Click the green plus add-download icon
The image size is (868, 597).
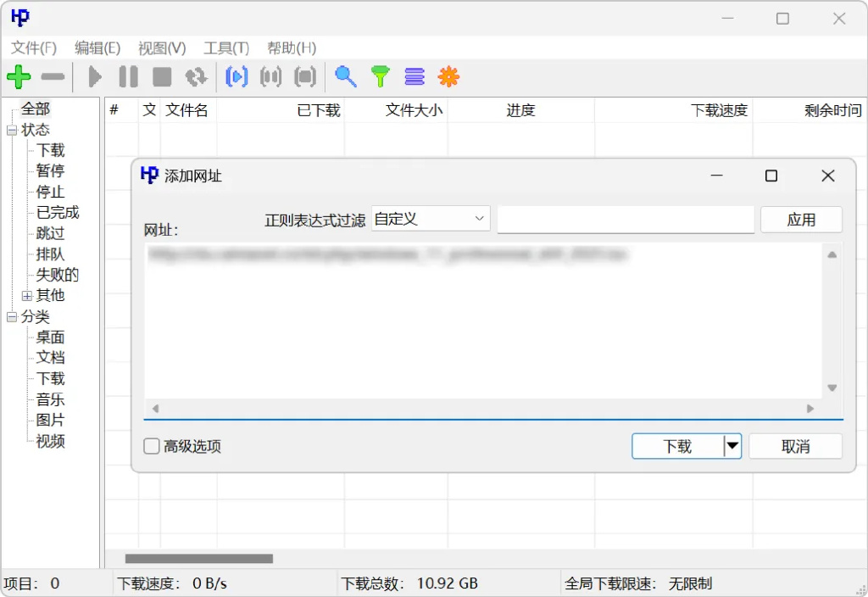(x=19, y=77)
